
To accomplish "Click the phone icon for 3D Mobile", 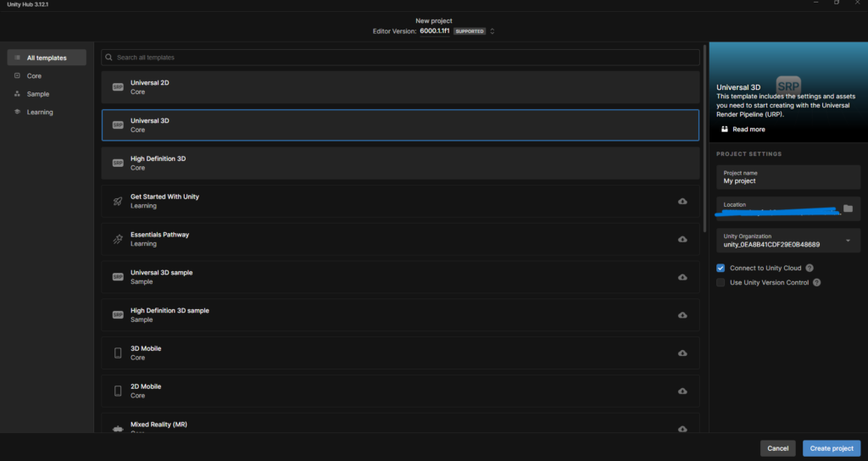I will click(x=118, y=353).
